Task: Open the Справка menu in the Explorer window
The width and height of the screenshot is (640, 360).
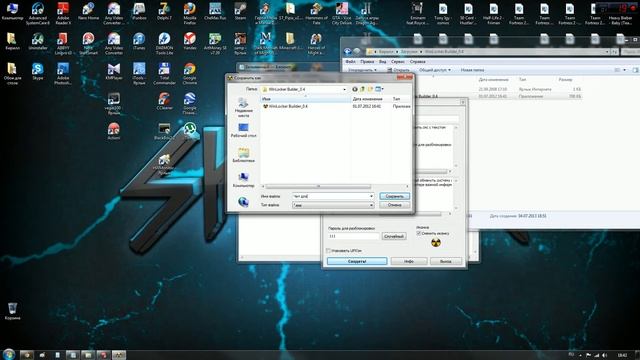Action: (x=418, y=62)
